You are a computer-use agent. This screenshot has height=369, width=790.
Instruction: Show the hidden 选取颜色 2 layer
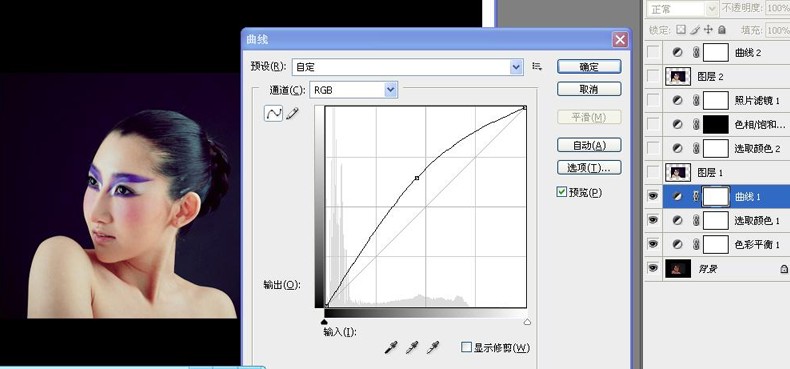pos(653,148)
